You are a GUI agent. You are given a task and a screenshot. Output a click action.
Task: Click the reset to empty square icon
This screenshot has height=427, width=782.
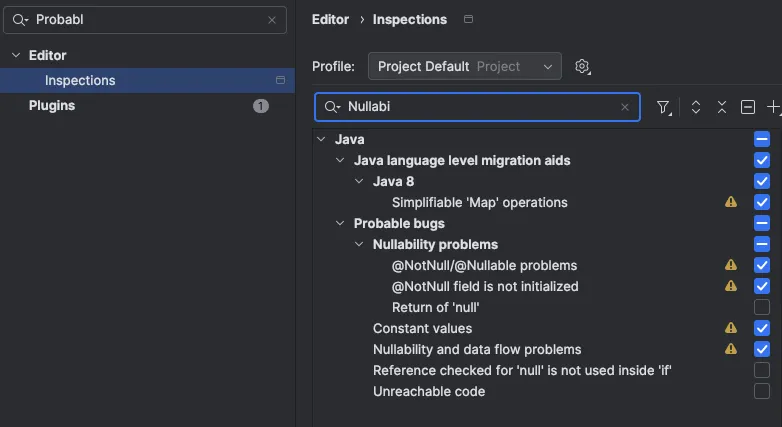click(747, 108)
